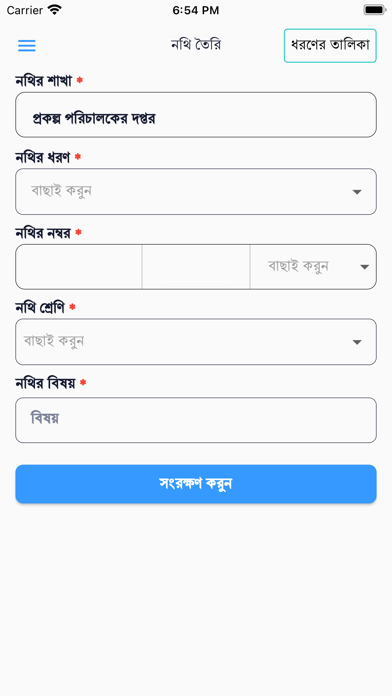
Task: Open the নথি শ্রেণি dropdown
Action: [196, 342]
